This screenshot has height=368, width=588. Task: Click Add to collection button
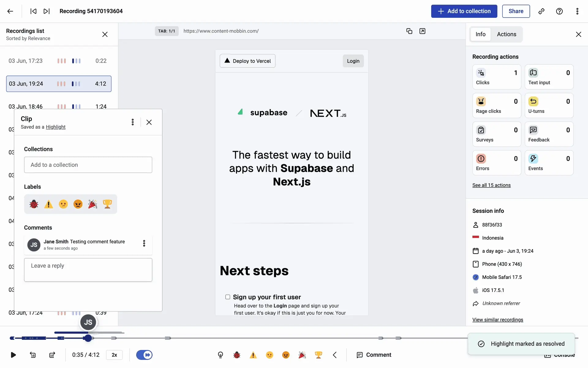pyautogui.click(x=464, y=11)
